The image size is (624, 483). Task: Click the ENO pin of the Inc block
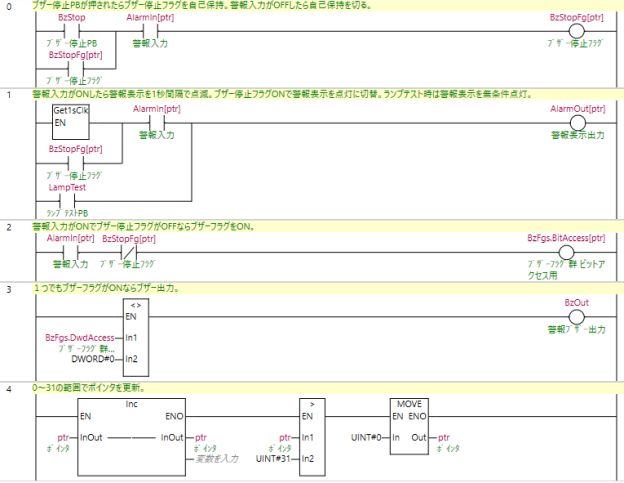click(174, 416)
